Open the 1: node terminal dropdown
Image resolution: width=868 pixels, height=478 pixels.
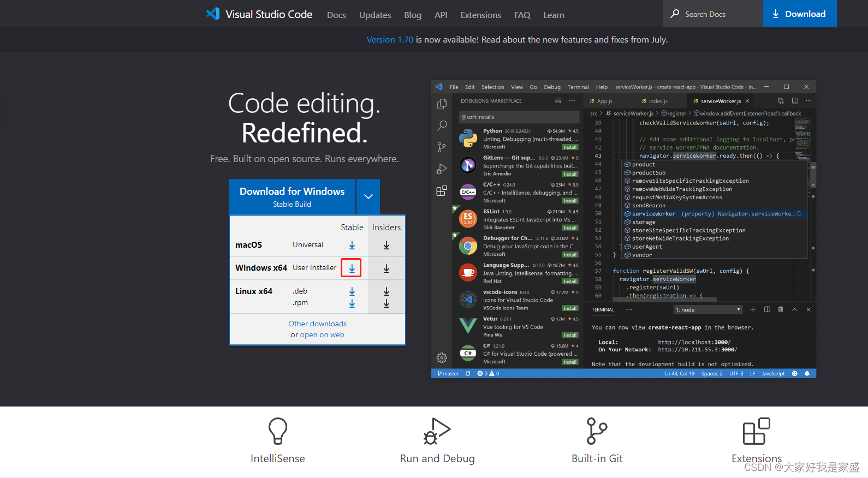coord(708,309)
